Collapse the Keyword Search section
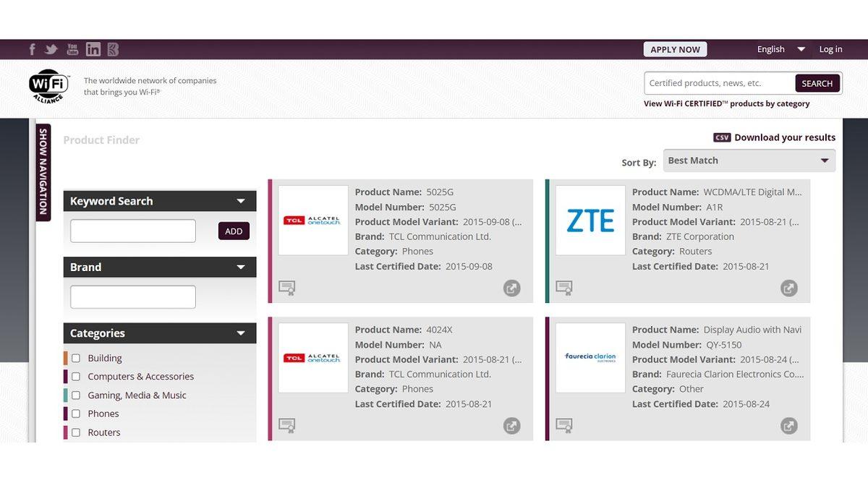868x488 pixels. [240, 202]
